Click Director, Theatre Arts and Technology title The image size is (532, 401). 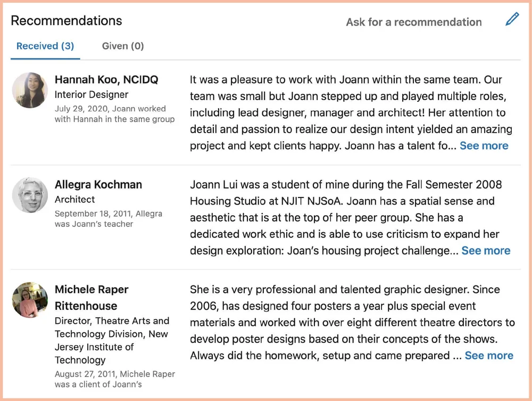click(x=112, y=340)
